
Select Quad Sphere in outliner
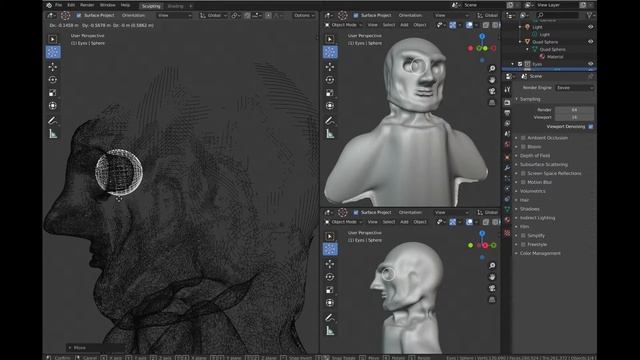point(545,42)
